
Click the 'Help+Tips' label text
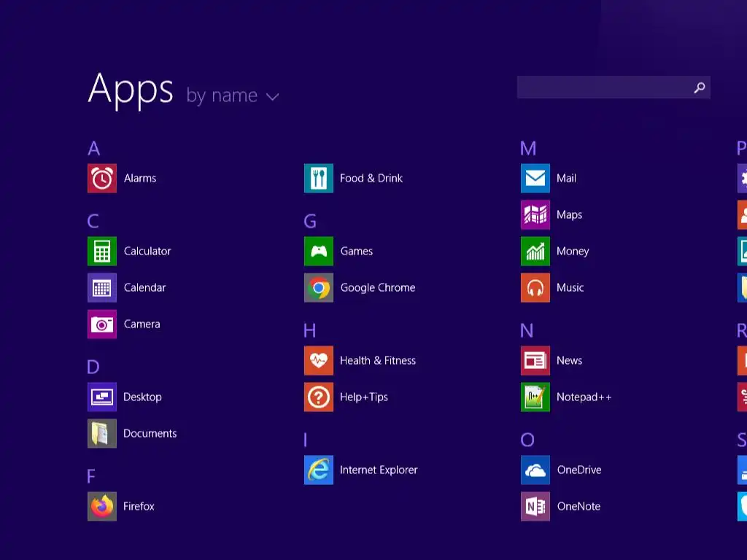[x=364, y=397]
